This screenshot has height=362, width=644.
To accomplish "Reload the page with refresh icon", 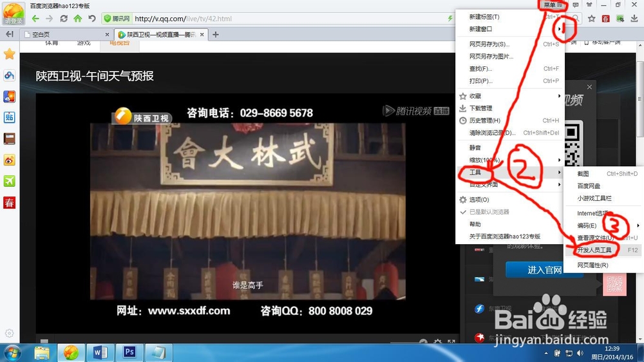I will 64,19.
